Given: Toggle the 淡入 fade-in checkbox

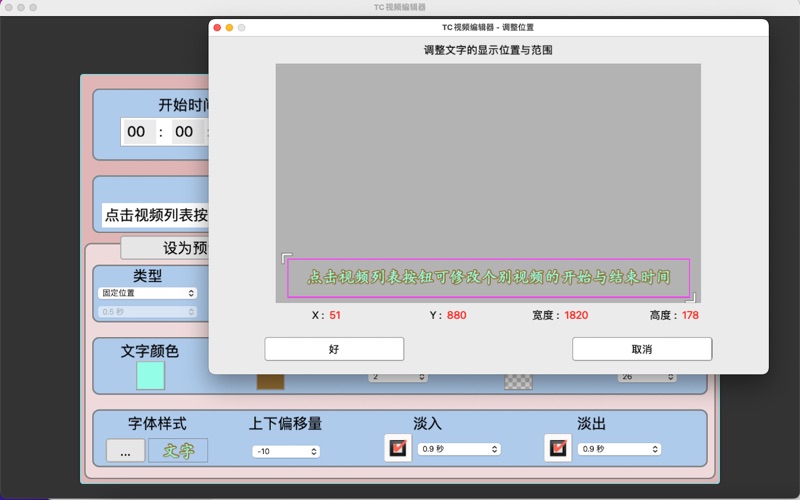Looking at the screenshot, I should click(x=398, y=448).
